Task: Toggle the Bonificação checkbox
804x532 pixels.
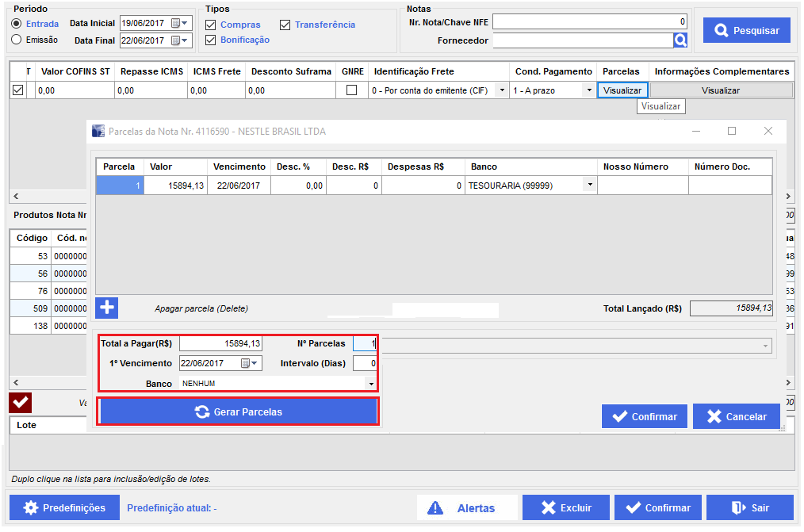Action: click(x=210, y=40)
